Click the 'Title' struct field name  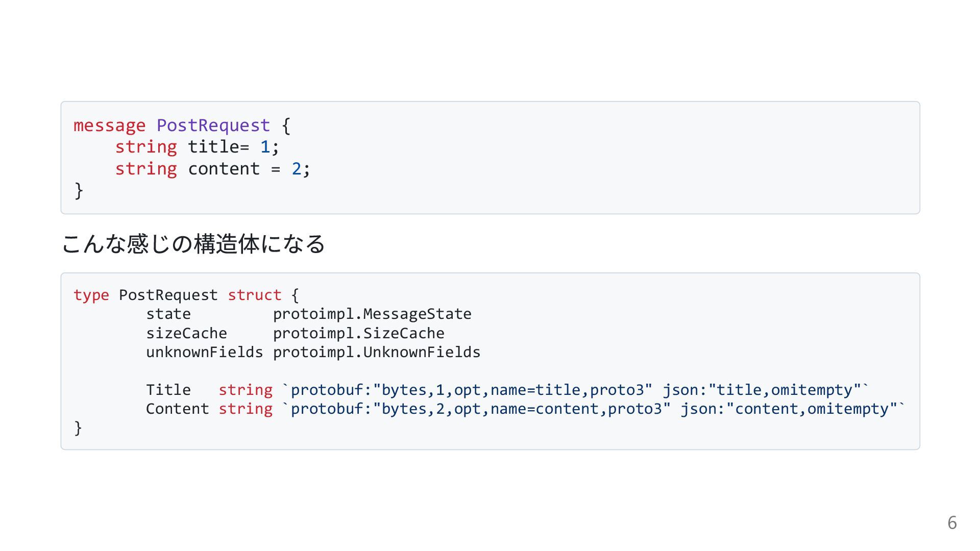(x=168, y=390)
